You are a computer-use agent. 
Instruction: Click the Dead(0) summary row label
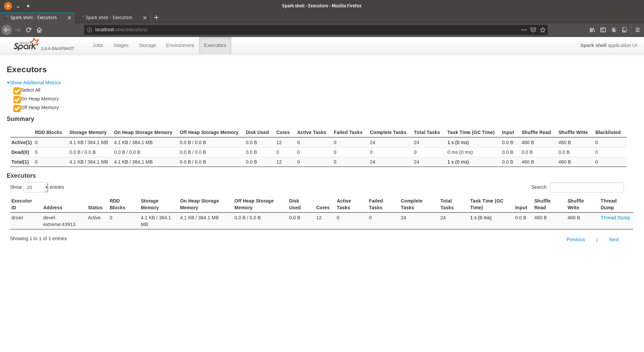coord(20,152)
